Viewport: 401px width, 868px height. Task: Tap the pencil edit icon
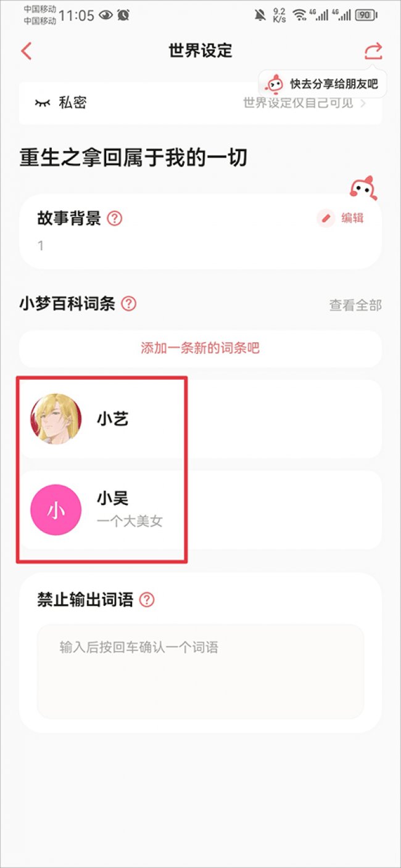coord(326,218)
